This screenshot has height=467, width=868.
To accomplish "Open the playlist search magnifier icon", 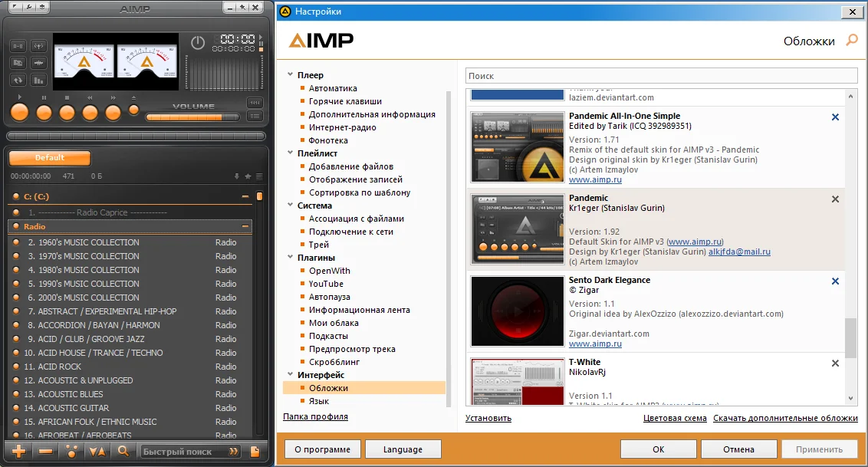I will click(123, 452).
